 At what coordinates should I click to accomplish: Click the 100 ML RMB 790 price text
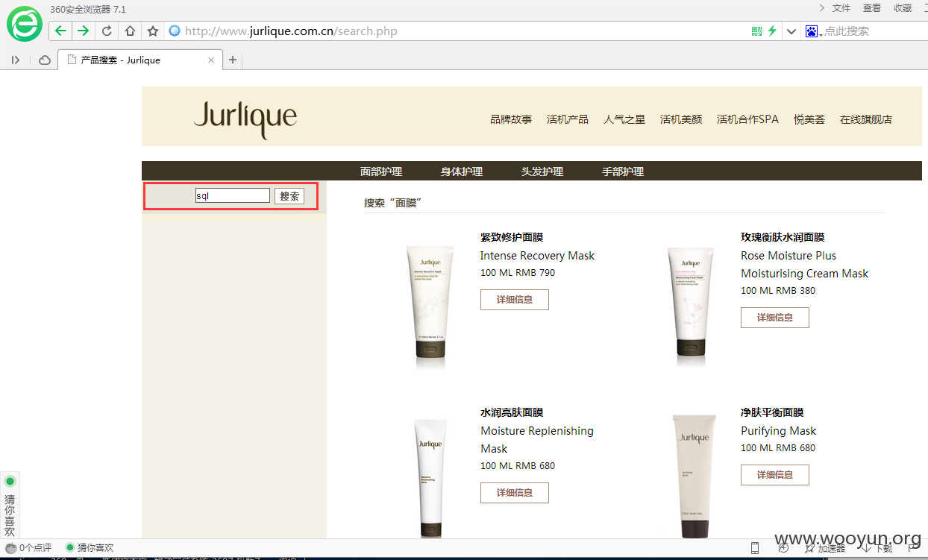[518, 273]
